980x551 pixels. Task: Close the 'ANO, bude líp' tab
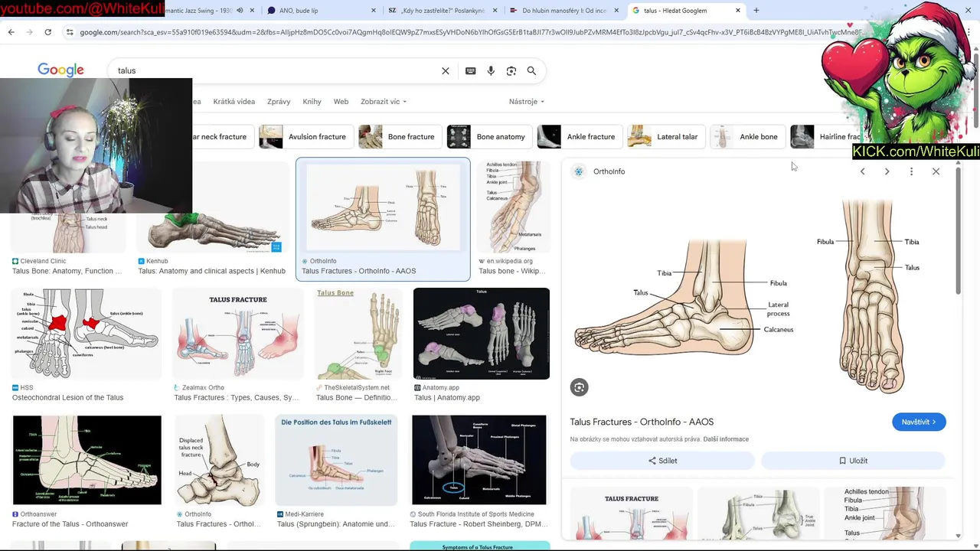point(374,11)
